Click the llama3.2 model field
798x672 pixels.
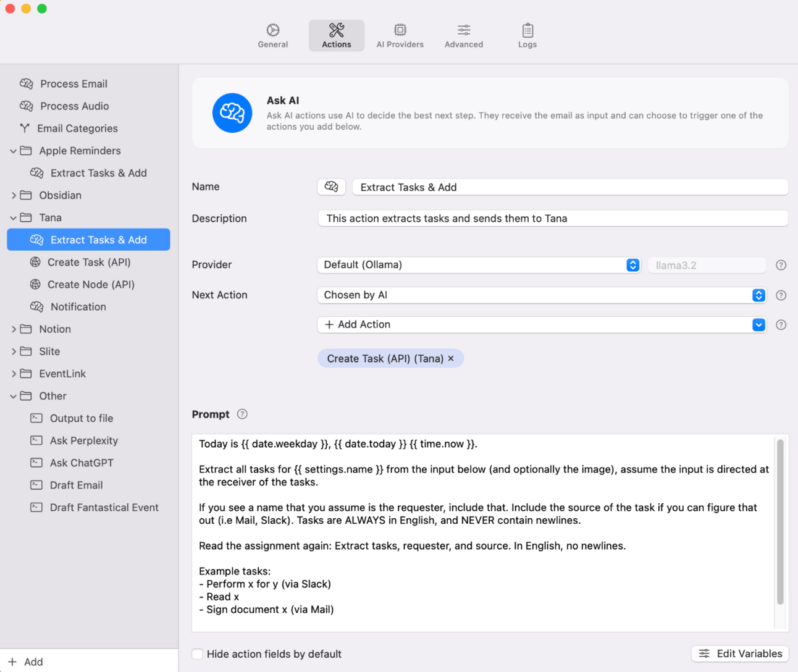(707, 266)
